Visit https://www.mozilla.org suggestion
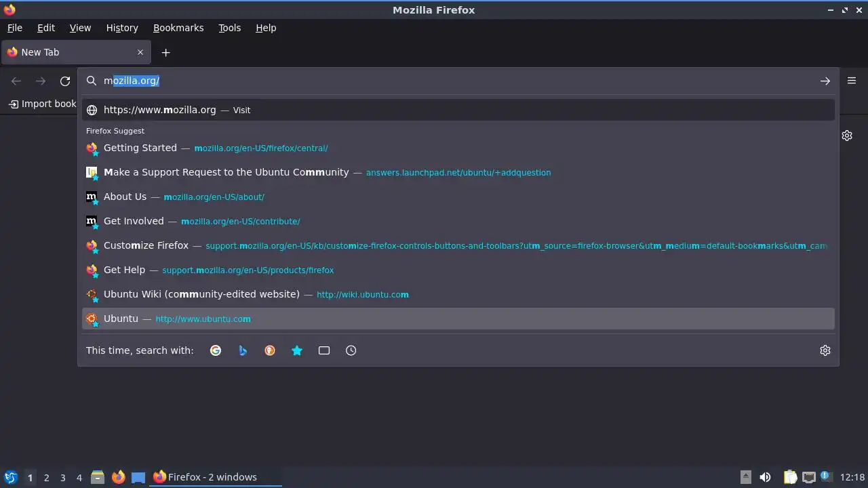 point(458,110)
